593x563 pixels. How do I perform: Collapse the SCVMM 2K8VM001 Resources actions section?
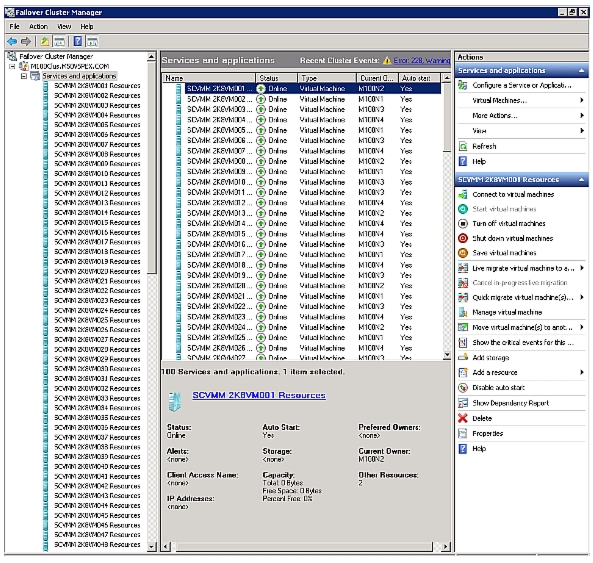(x=581, y=180)
